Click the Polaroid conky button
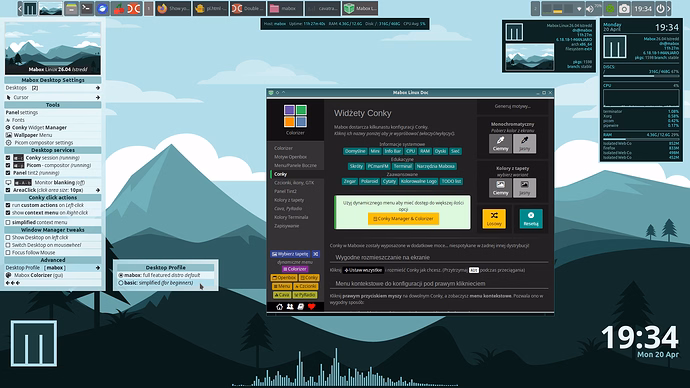 pos(369,181)
